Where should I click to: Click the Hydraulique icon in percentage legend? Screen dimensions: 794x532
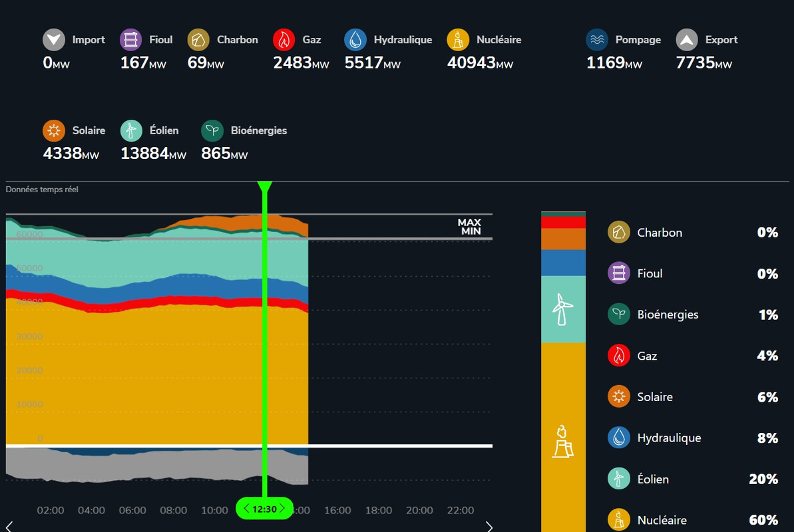(619, 438)
